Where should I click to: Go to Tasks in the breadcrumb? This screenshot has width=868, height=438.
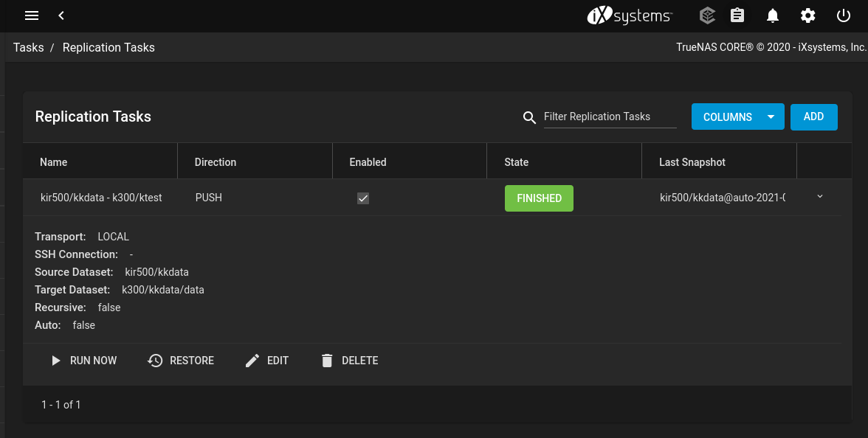coord(28,47)
